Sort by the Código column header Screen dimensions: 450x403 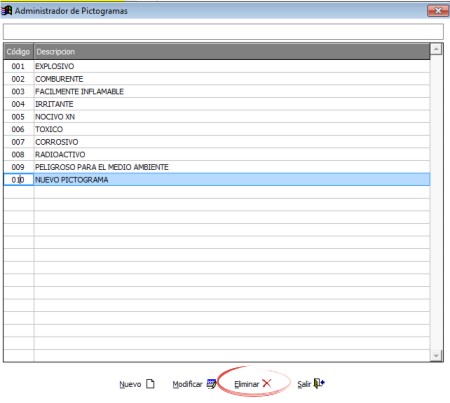tap(18, 52)
